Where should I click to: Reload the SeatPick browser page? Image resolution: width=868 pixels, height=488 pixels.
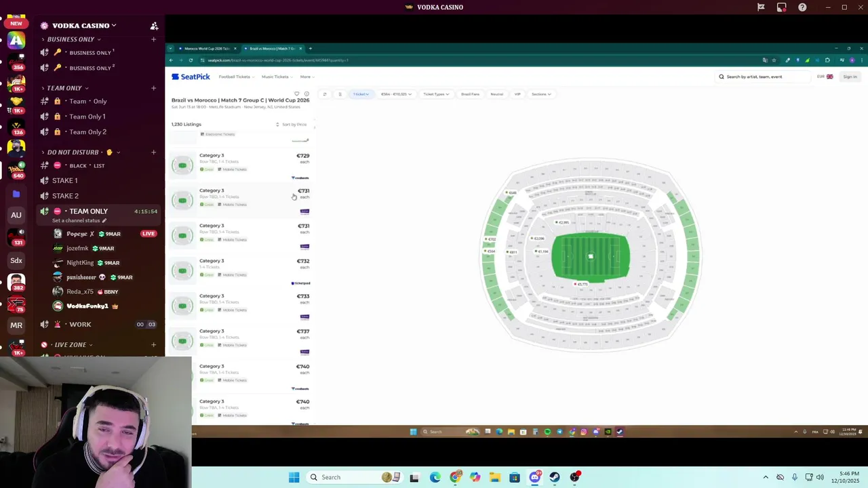click(191, 60)
